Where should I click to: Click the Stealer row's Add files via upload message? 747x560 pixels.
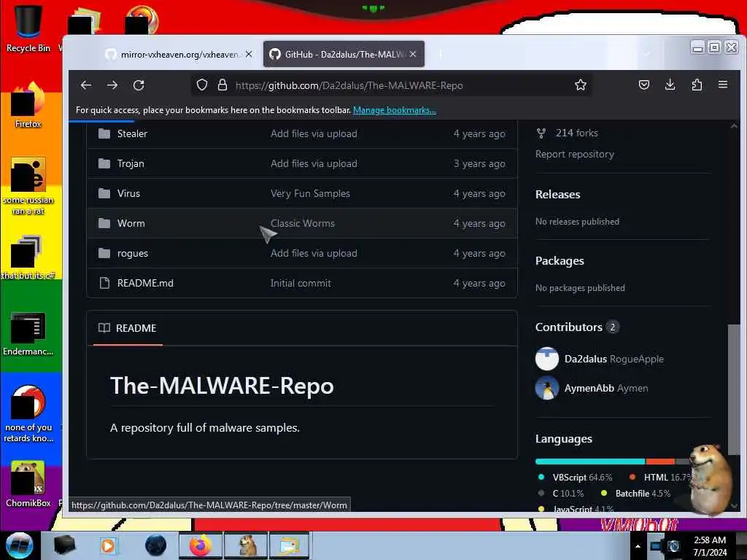[314, 134]
